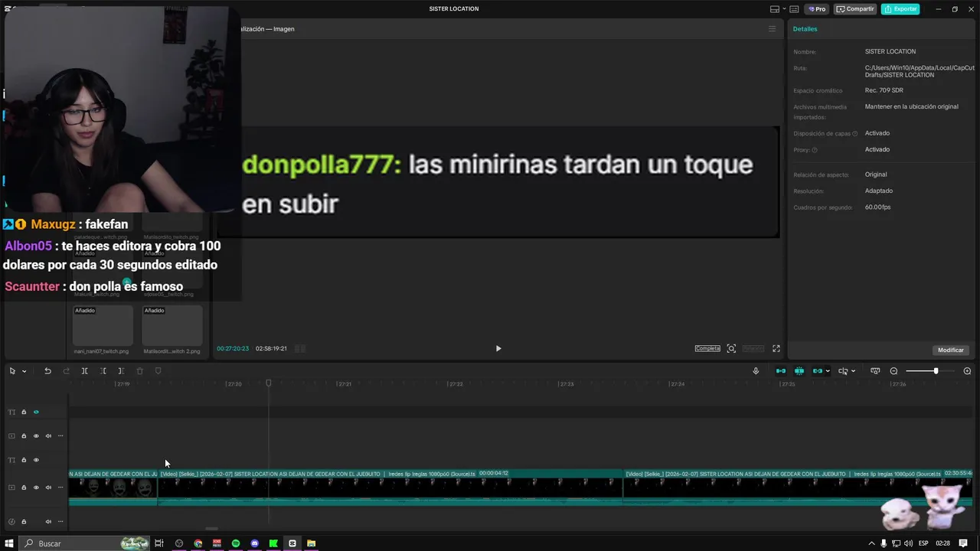This screenshot has width=980, height=551.
Task: Enter fullscreen preview mode
Action: (x=776, y=348)
